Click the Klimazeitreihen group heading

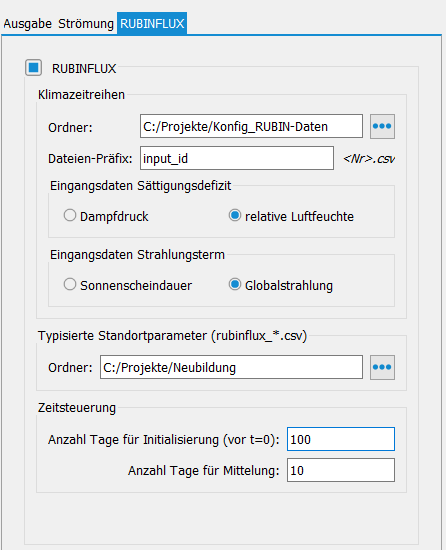[x=81, y=95]
